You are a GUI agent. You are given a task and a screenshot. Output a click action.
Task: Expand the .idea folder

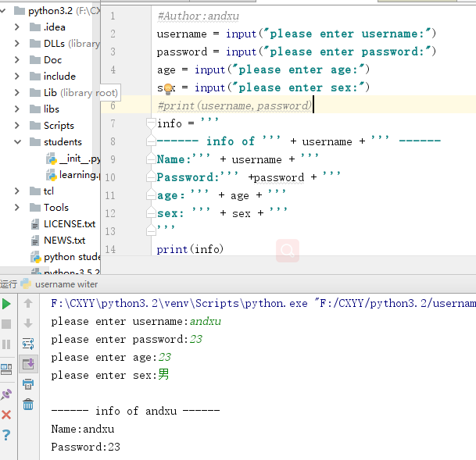tap(17, 27)
